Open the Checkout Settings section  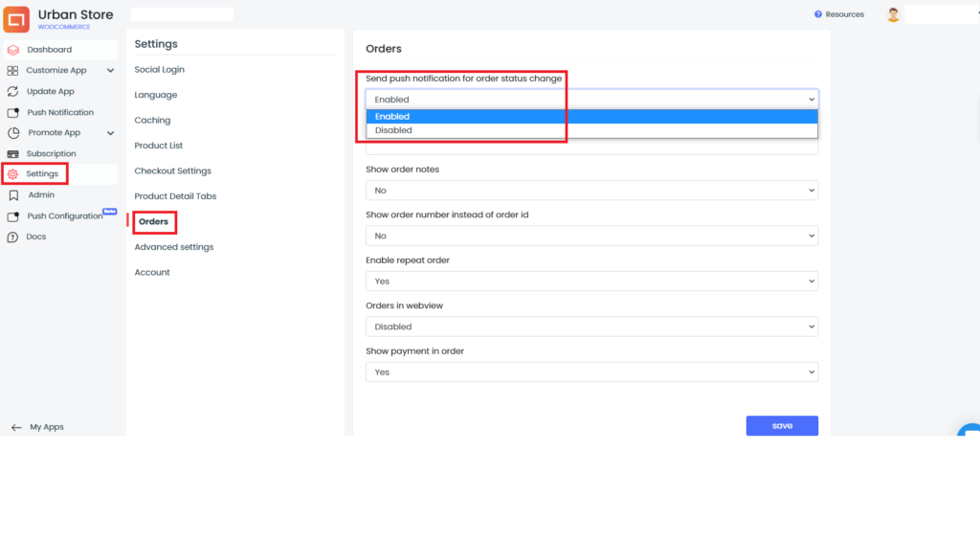[172, 170]
